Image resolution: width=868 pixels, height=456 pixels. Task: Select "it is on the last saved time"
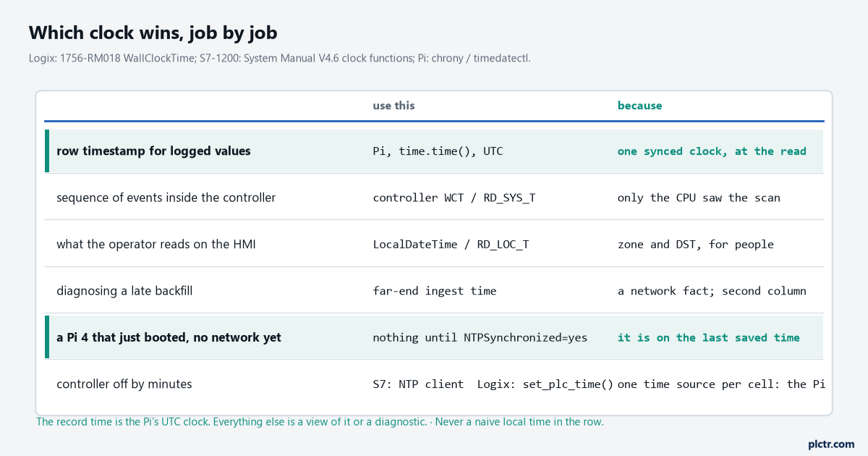[709, 337]
